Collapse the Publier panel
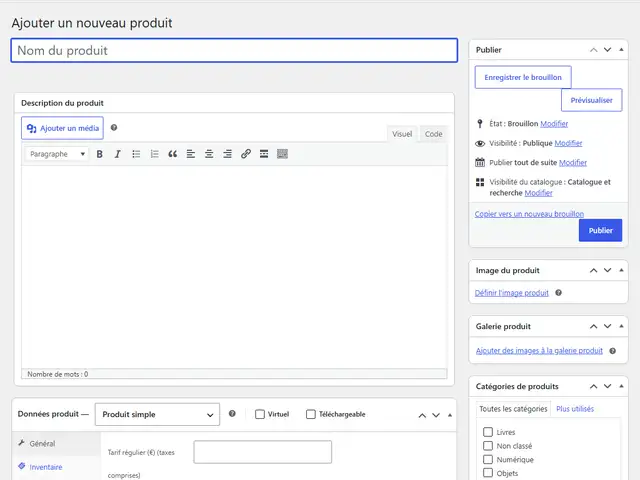 [621, 50]
